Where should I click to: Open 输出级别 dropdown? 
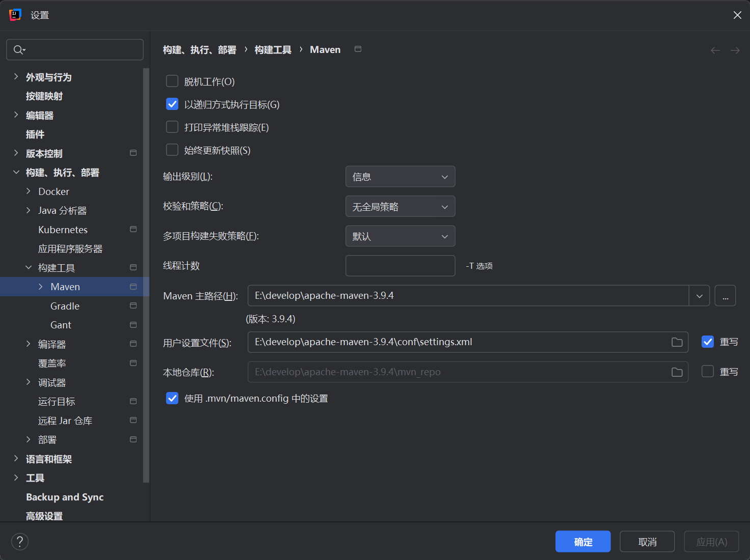click(x=400, y=177)
